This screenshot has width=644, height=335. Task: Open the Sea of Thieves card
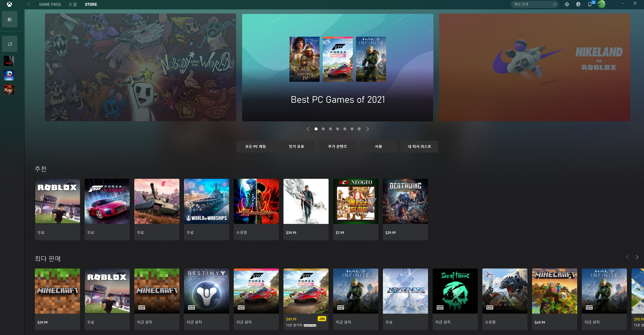455,299
